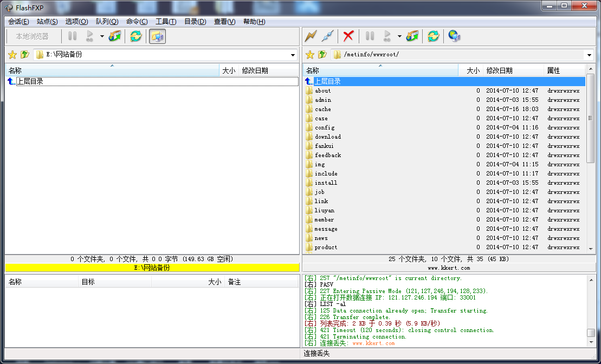Click the refresh icon in remote pane toolbar

coord(433,36)
